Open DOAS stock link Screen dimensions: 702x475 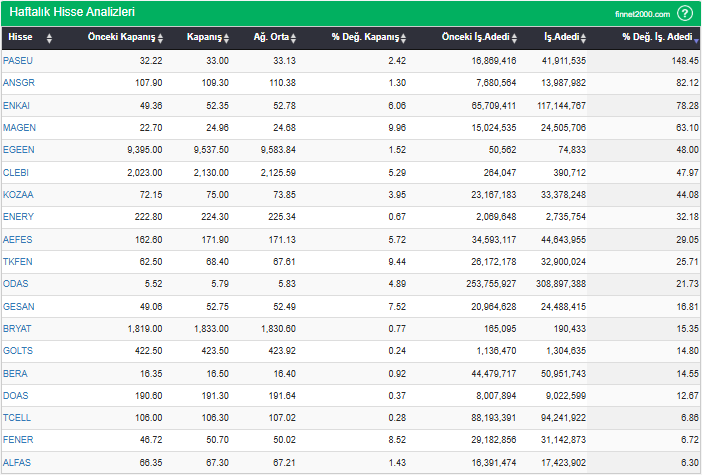(x=16, y=395)
